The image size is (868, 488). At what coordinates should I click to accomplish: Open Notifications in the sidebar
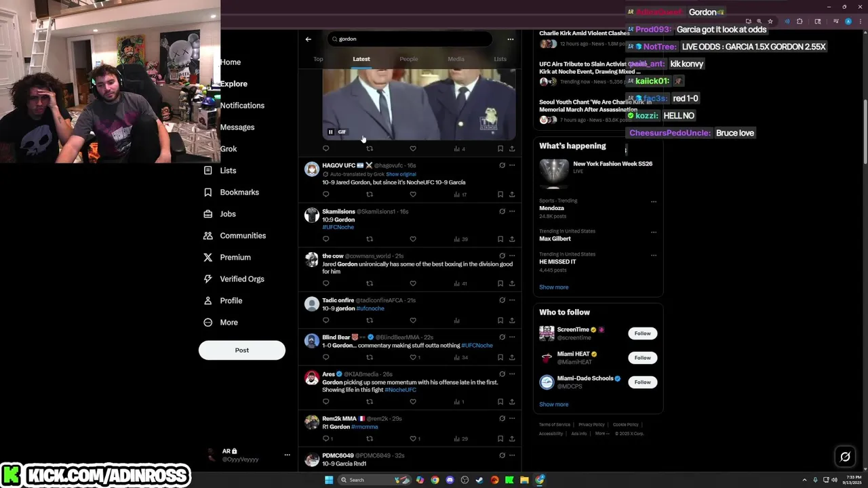point(242,106)
